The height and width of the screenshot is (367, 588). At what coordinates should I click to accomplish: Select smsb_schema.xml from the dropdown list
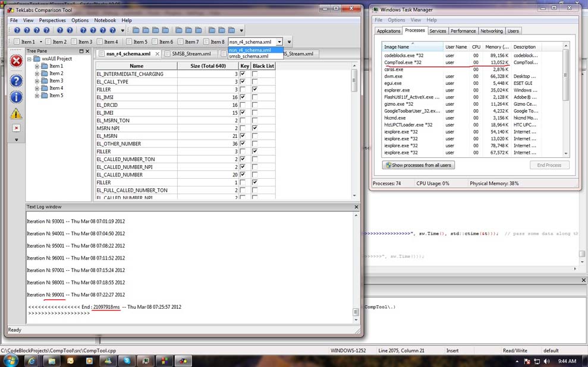click(x=249, y=56)
